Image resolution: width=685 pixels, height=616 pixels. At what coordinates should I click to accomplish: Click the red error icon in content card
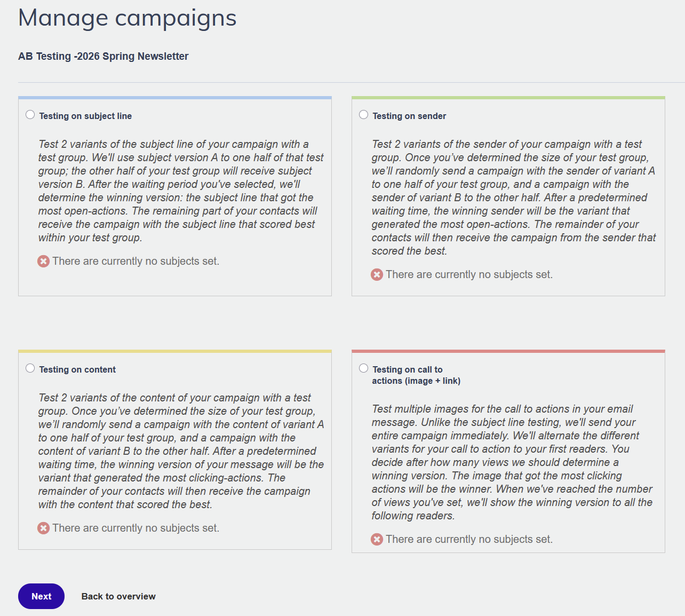pos(44,528)
